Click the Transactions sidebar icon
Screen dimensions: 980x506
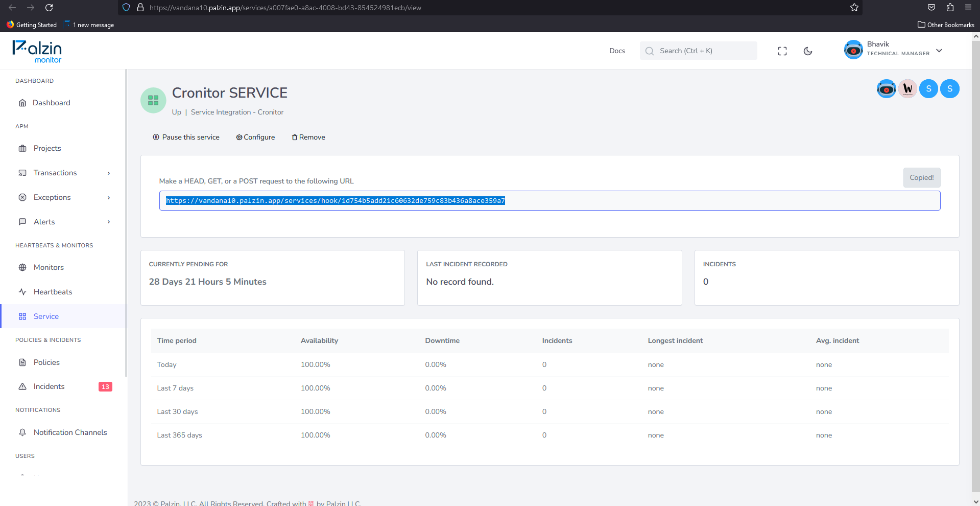click(22, 173)
